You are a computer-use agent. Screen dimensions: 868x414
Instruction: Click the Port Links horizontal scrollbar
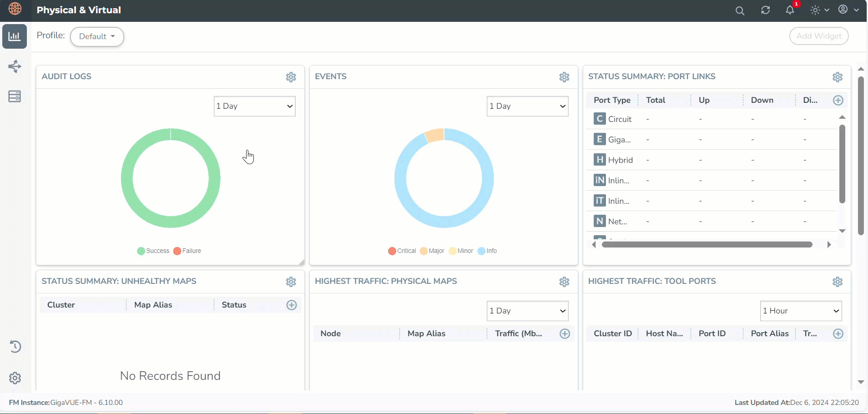707,245
